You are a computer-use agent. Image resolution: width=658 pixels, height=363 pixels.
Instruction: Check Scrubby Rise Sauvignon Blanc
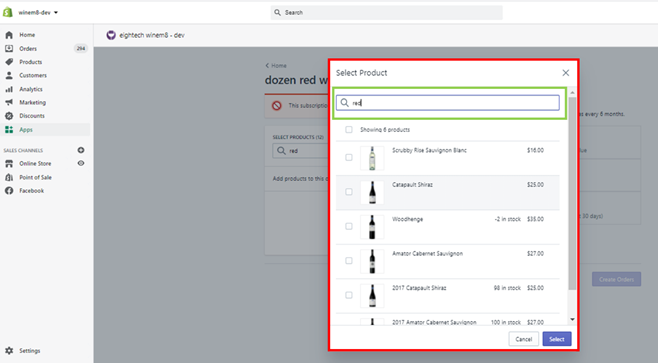(x=349, y=157)
